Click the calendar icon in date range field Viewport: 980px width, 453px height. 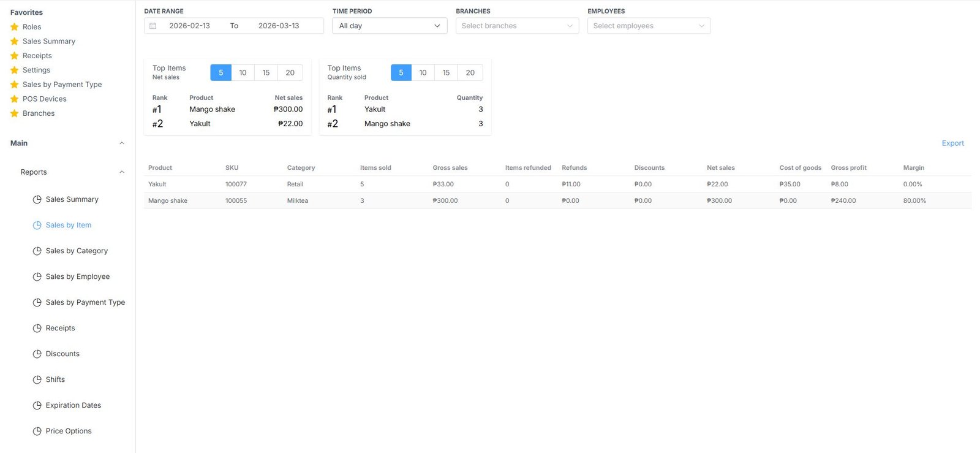(x=153, y=26)
